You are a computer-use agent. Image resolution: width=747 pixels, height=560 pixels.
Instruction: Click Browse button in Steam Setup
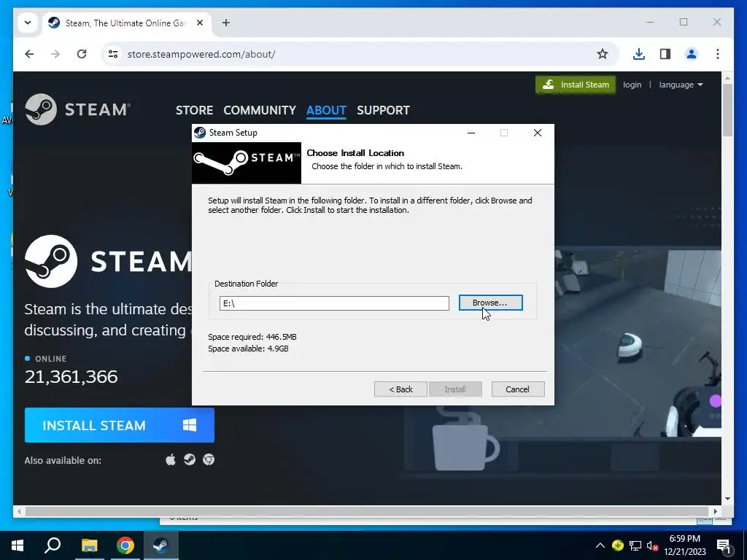click(x=490, y=303)
